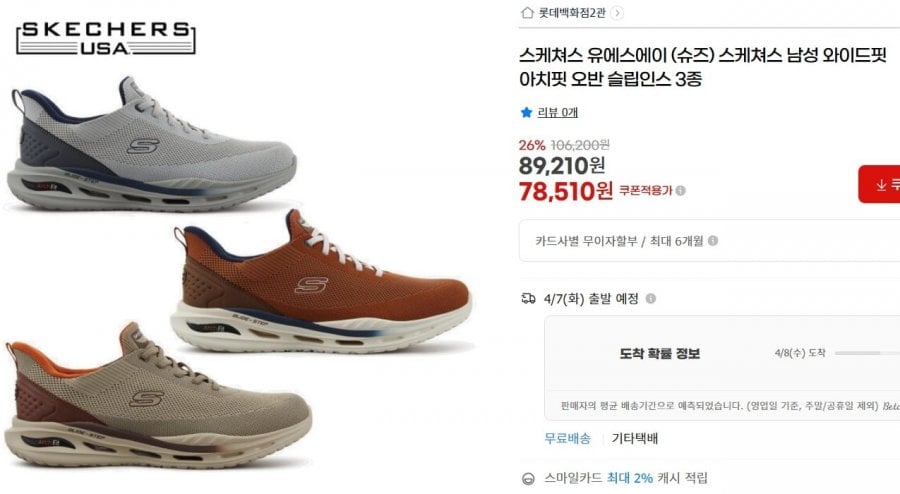This screenshot has width=900, height=494.
Task: Open the 리뷰 0개 reviews link
Action: [557, 112]
